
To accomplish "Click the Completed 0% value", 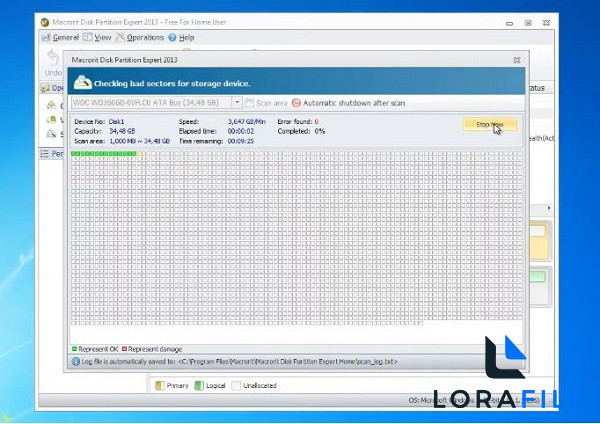I will point(320,131).
